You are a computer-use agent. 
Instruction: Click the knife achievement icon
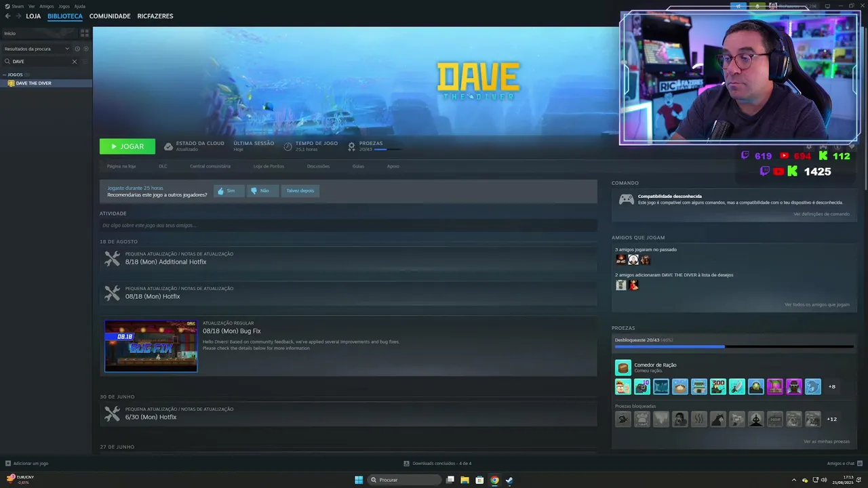click(x=737, y=386)
